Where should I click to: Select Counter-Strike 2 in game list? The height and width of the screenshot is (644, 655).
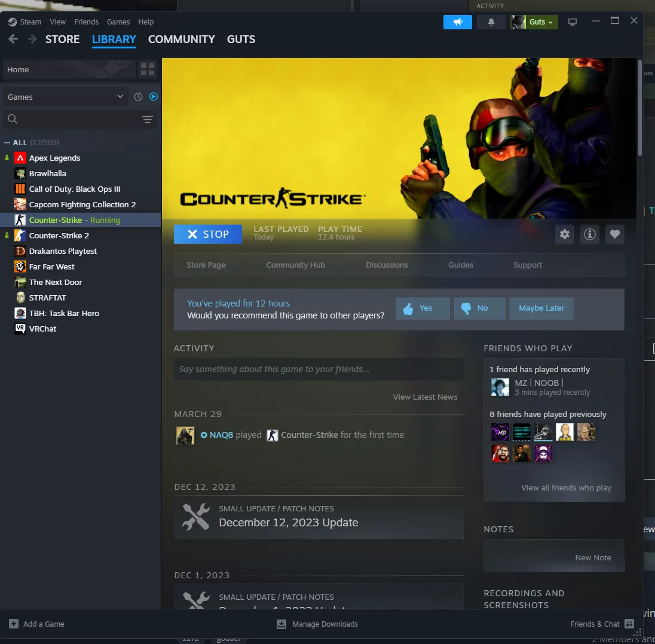click(x=81, y=235)
